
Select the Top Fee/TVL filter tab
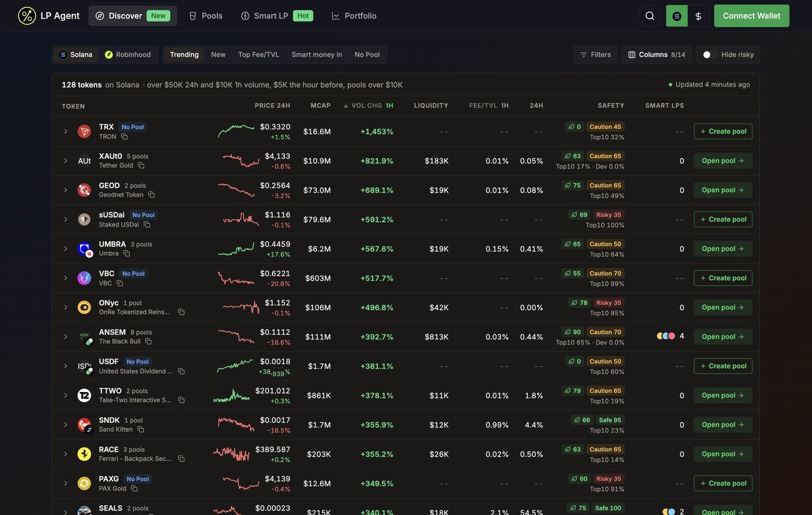point(259,55)
